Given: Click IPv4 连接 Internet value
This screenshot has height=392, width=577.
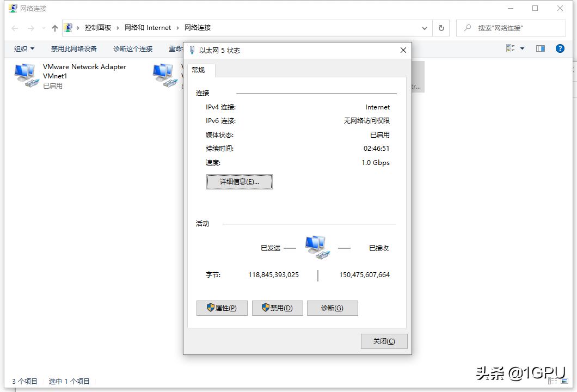Looking at the screenshot, I should click(x=377, y=107).
